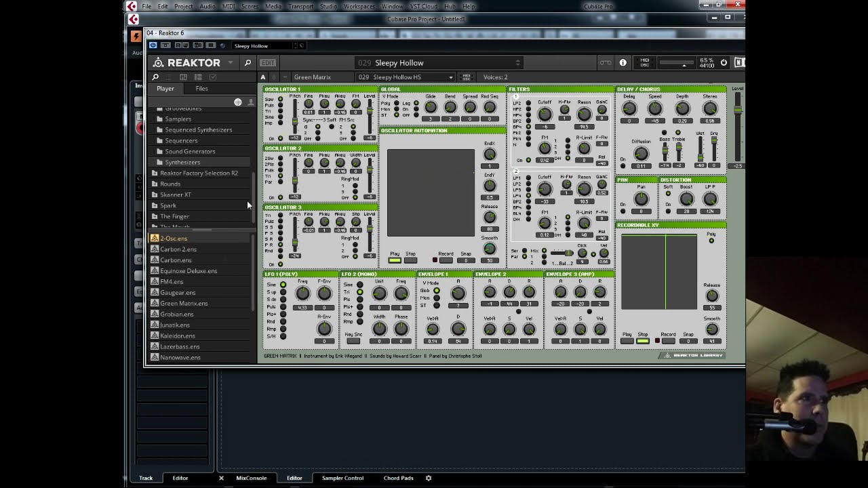
Task: Click Oscillator Automation Stop button
Action: point(410,260)
